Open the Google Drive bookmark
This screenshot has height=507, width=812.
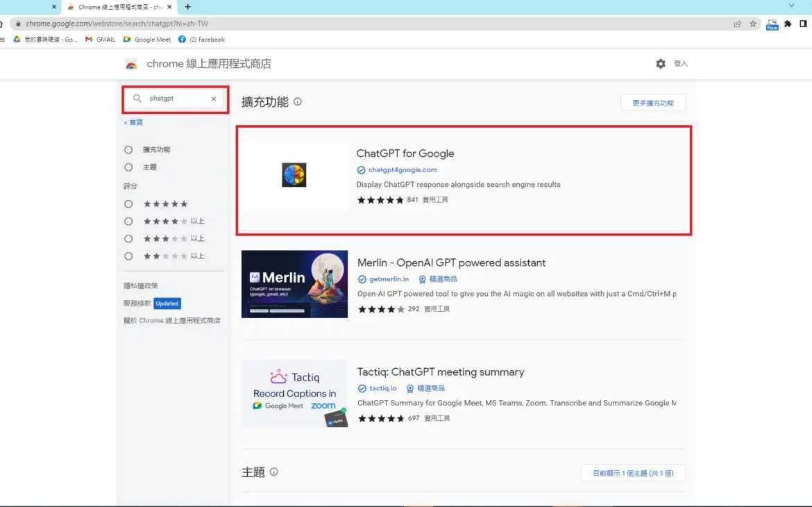point(45,40)
